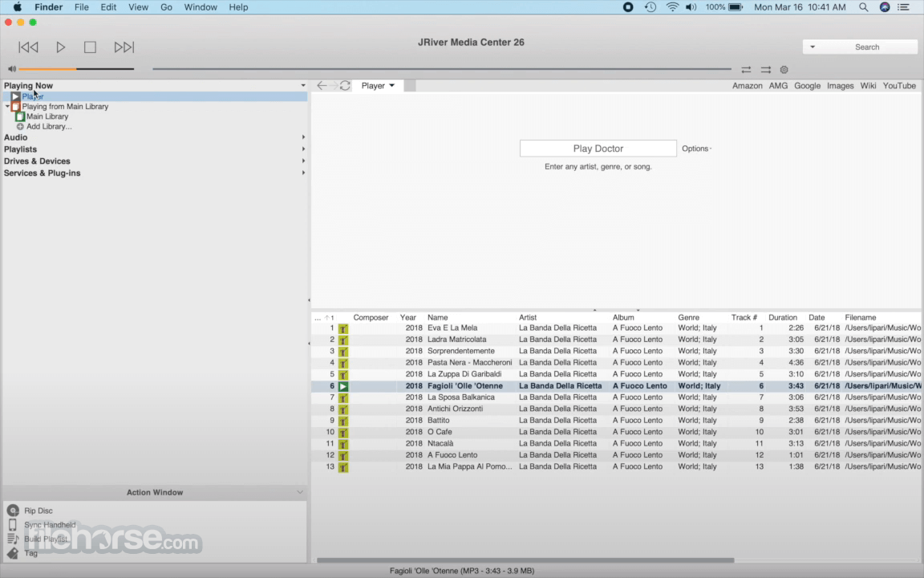Expand the Drives & Devices section
The image size is (924, 578).
tap(303, 161)
